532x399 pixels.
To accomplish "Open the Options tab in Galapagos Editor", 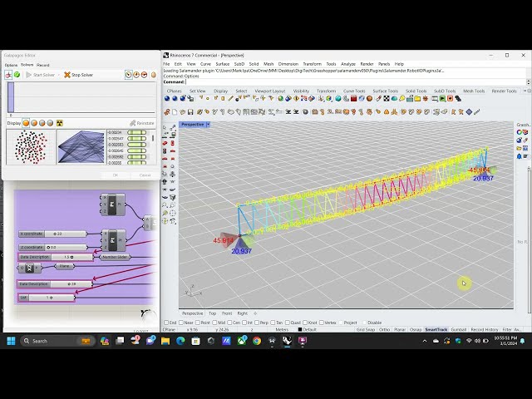I will (11, 65).
